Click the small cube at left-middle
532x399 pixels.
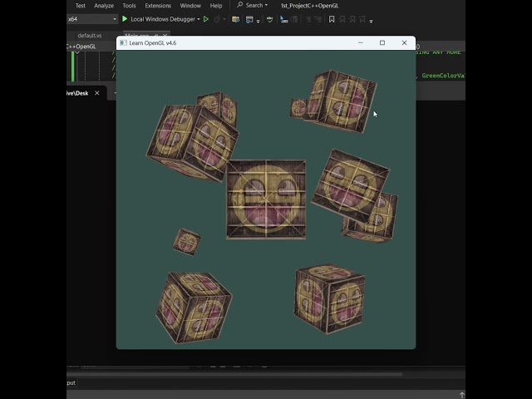[186, 242]
